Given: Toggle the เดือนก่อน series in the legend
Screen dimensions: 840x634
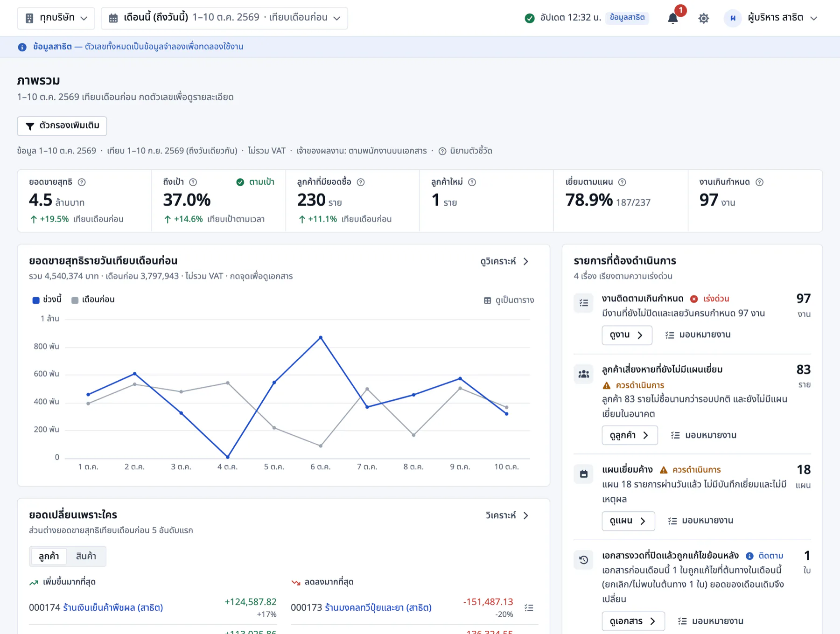Looking at the screenshot, I should click(93, 300).
